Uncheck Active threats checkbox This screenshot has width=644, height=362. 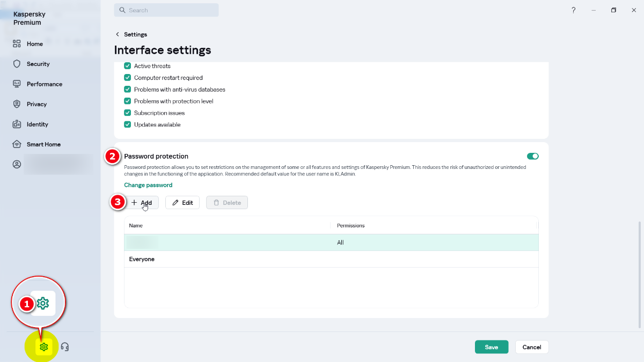[x=128, y=66]
